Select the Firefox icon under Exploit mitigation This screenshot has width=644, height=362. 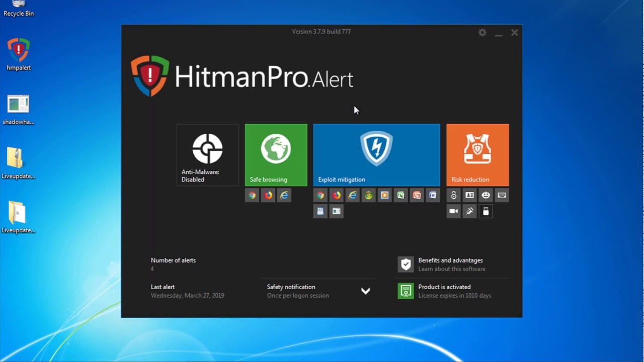(337, 195)
